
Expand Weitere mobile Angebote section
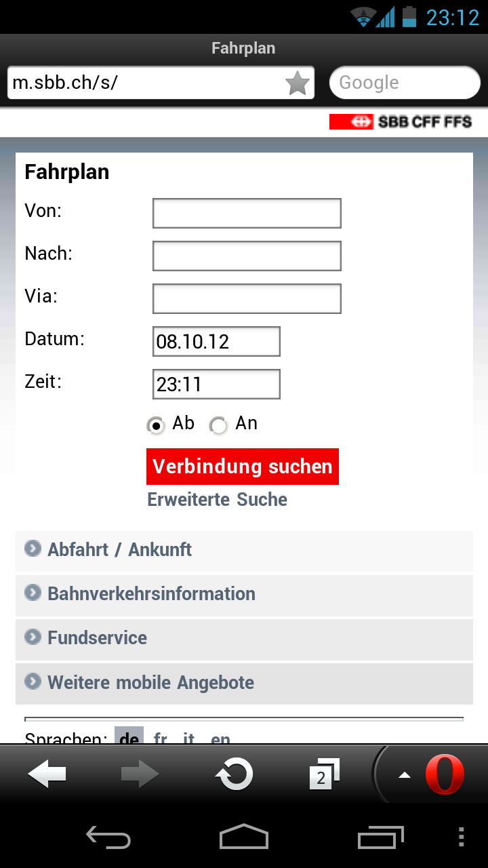pos(150,682)
